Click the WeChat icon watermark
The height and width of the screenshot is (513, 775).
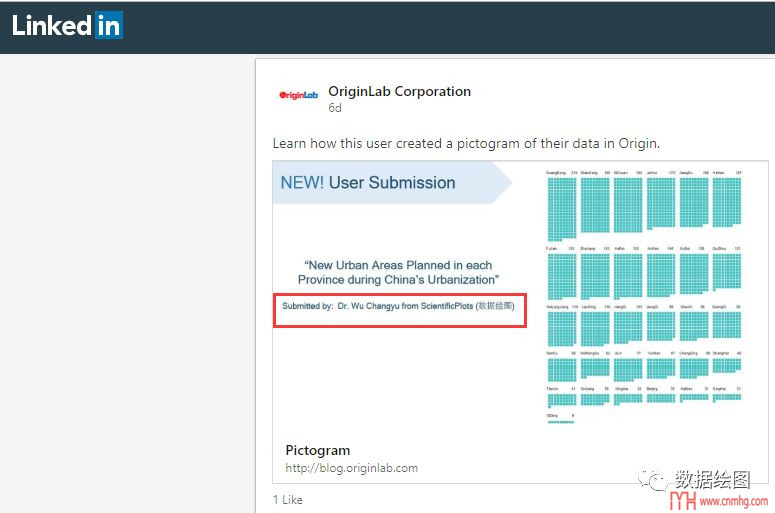[657, 480]
